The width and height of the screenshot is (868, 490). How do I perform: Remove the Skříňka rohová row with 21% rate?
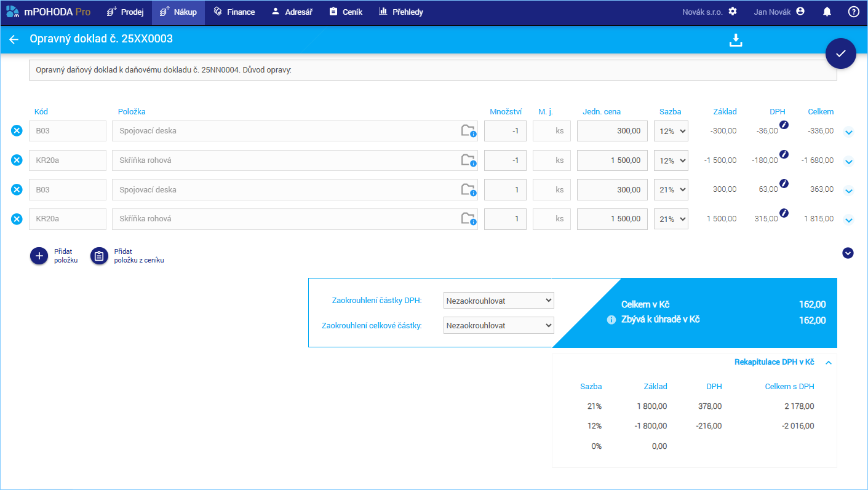pyautogui.click(x=17, y=219)
